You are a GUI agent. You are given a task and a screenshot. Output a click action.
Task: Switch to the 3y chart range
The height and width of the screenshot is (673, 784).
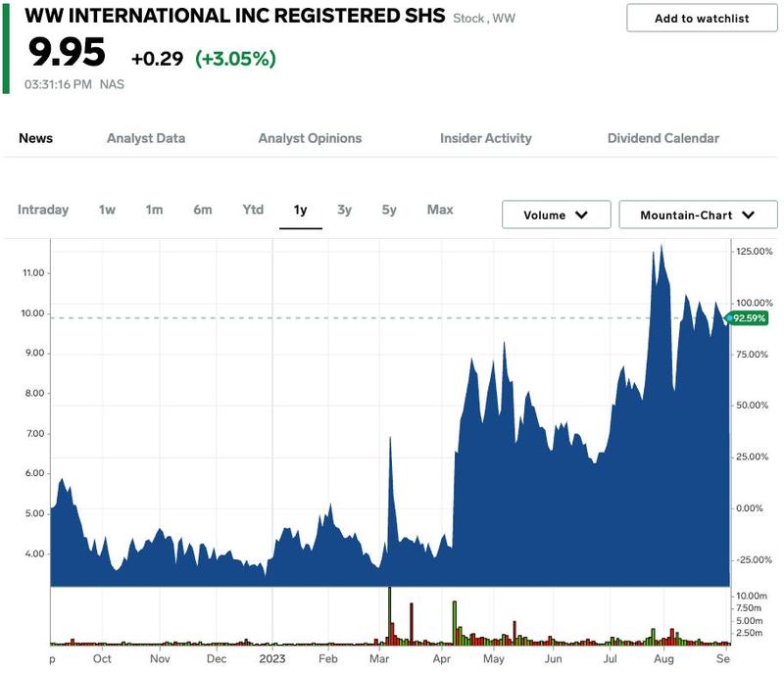345,210
